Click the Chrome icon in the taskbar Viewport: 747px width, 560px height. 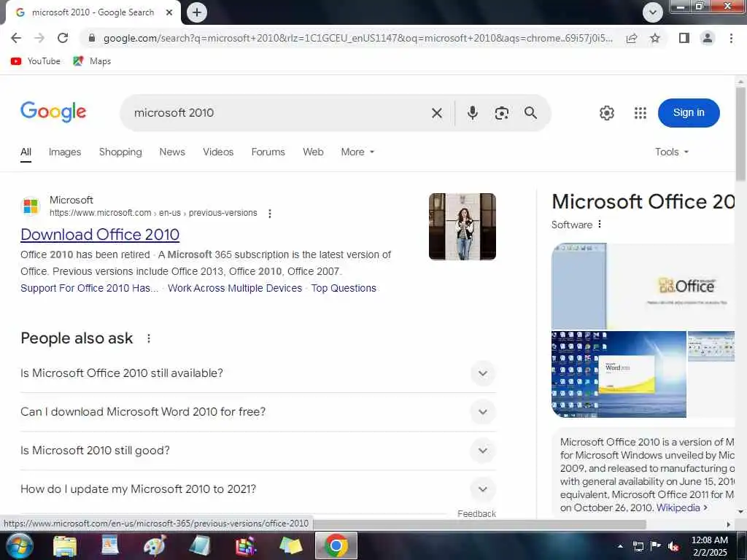(x=336, y=545)
